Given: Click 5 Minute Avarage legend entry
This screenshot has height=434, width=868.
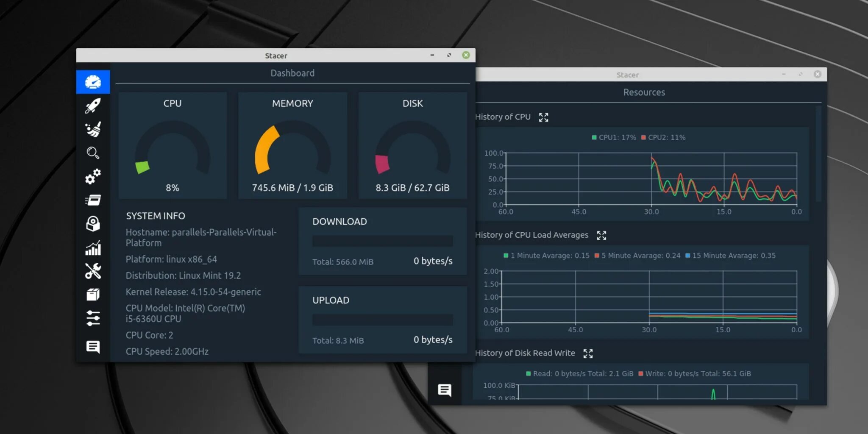Looking at the screenshot, I should [637, 256].
